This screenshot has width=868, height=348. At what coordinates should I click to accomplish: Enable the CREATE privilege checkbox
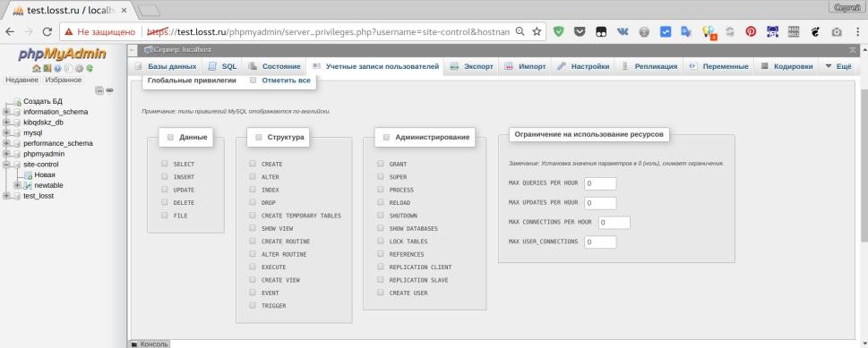coord(253,164)
